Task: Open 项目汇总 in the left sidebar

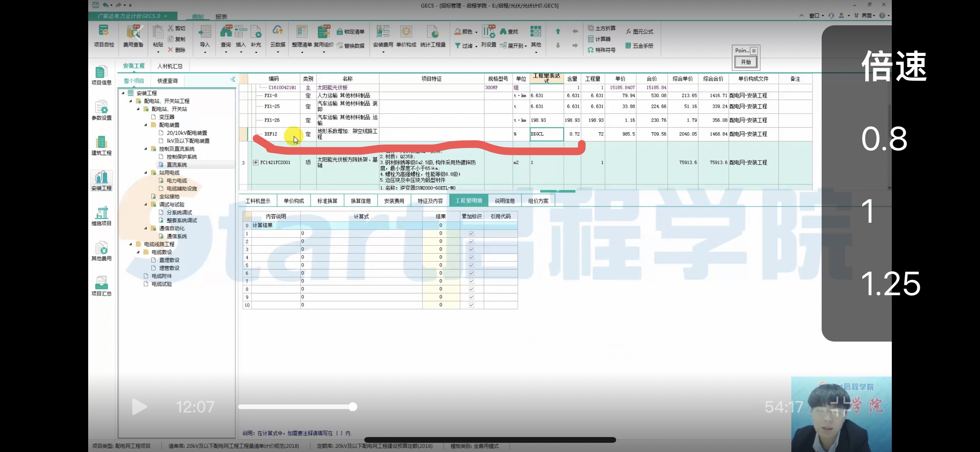Action: click(x=101, y=286)
